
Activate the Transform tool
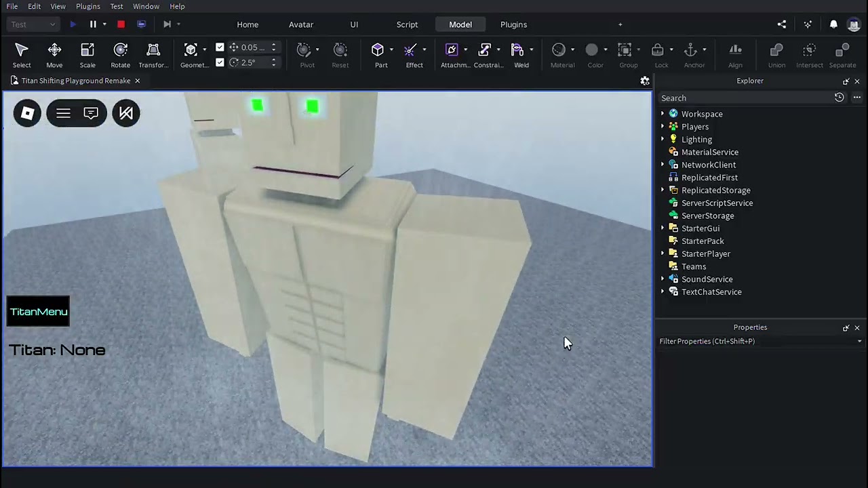[153, 55]
